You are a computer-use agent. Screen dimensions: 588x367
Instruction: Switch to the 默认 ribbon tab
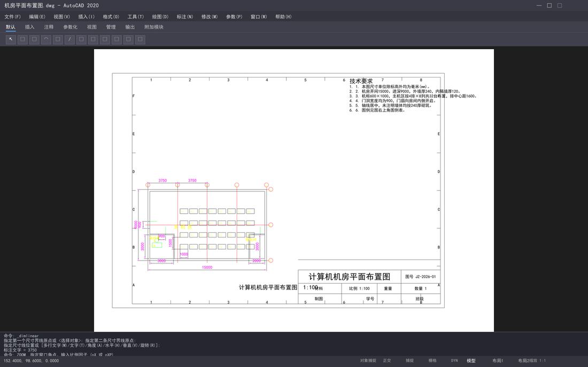coord(11,27)
